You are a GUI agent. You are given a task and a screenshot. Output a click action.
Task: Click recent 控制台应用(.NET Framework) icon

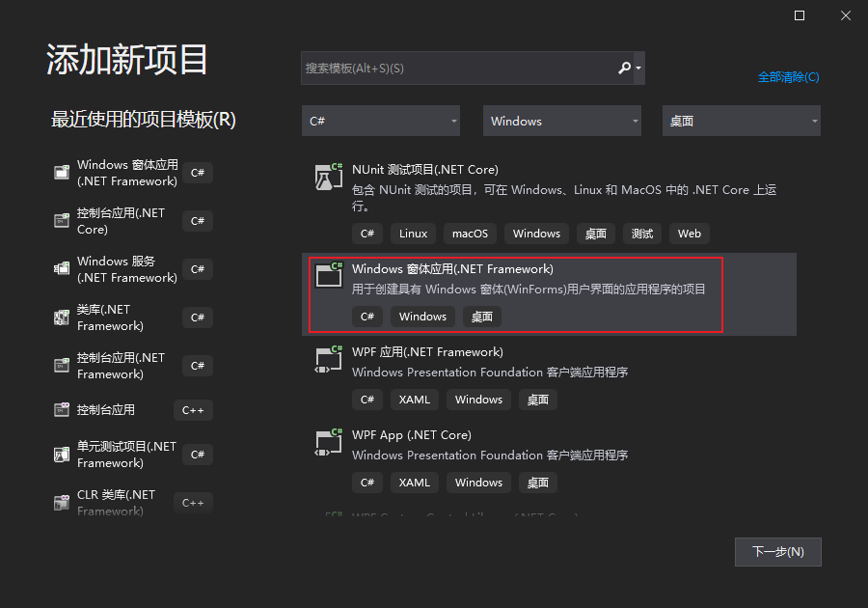pos(62,366)
